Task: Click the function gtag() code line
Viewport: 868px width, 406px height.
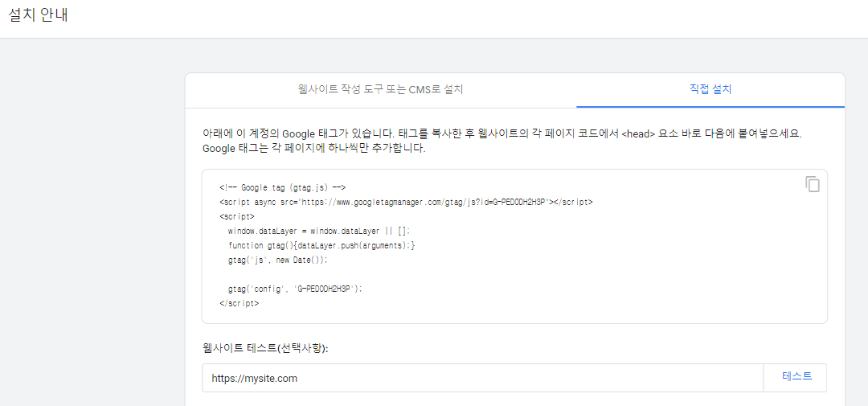Action: point(321,245)
